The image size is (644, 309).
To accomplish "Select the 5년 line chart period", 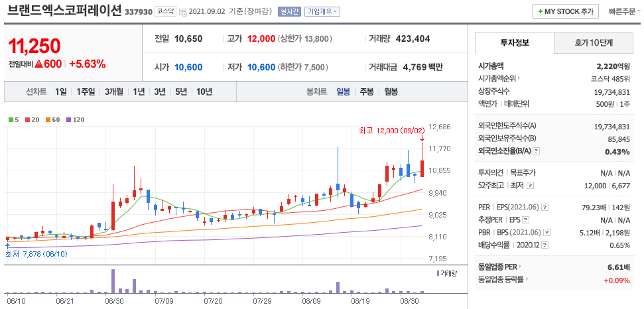I will pos(181,92).
